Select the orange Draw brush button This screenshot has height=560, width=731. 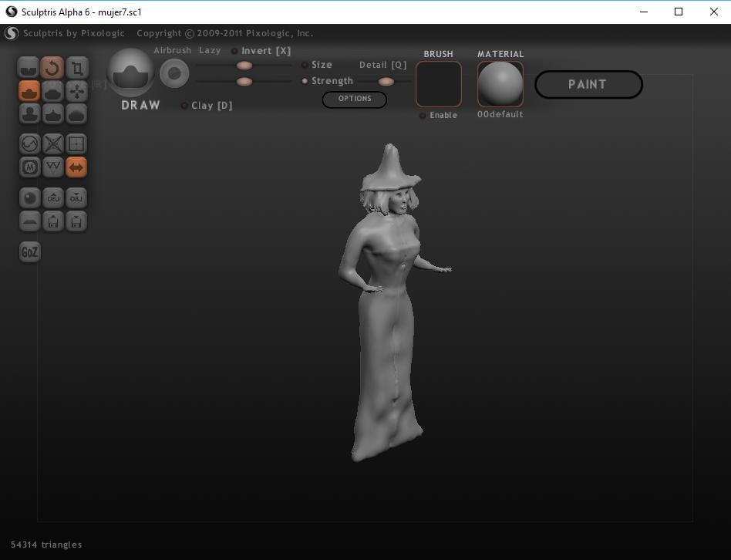click(x=29, y=91)
